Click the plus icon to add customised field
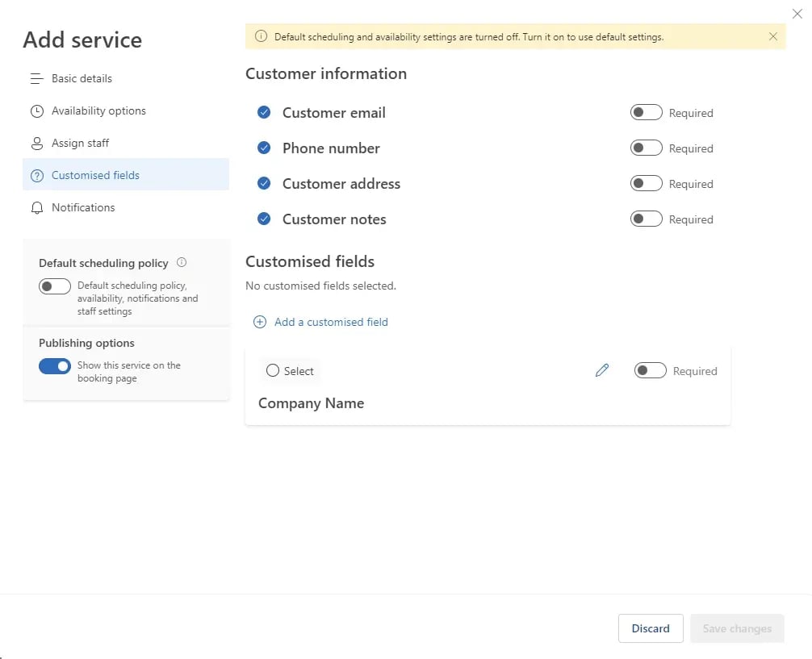Screen dimensions: 812x659 260,321
